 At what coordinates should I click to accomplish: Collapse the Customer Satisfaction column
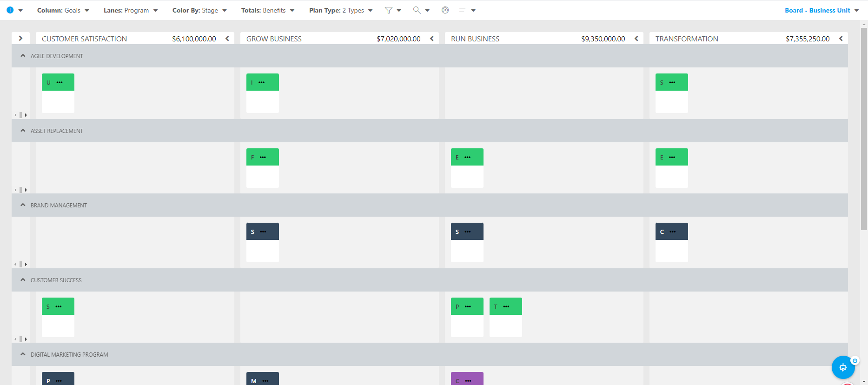pyautogui.click(x=227, y=39)
